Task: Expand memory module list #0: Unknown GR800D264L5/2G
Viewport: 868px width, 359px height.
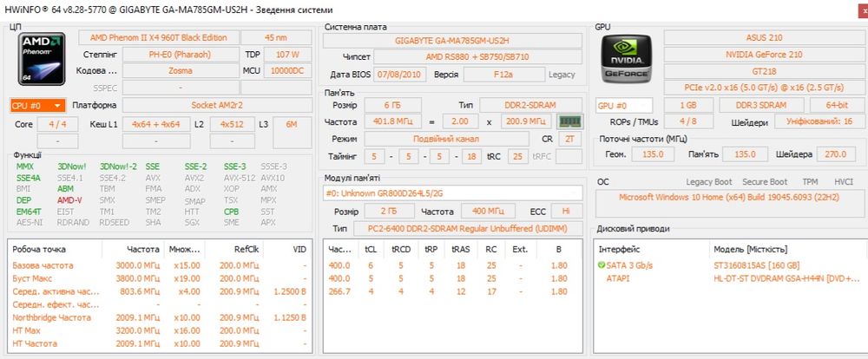Action: coord(452,193)
